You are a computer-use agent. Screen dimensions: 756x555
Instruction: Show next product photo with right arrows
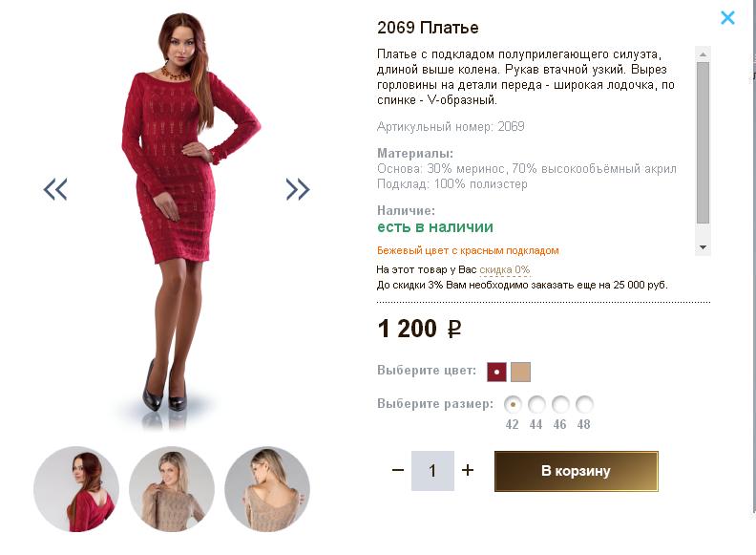pyautogui.click(x=298, y=189)
